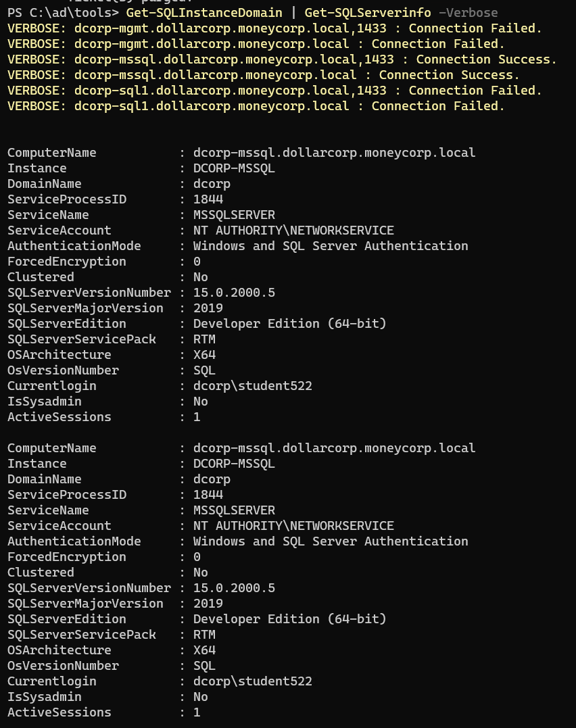Screen dimensions: 576x728
Task: Click second SQLServerMajorVersion 2019 value
Action: [x=208, y=604]
